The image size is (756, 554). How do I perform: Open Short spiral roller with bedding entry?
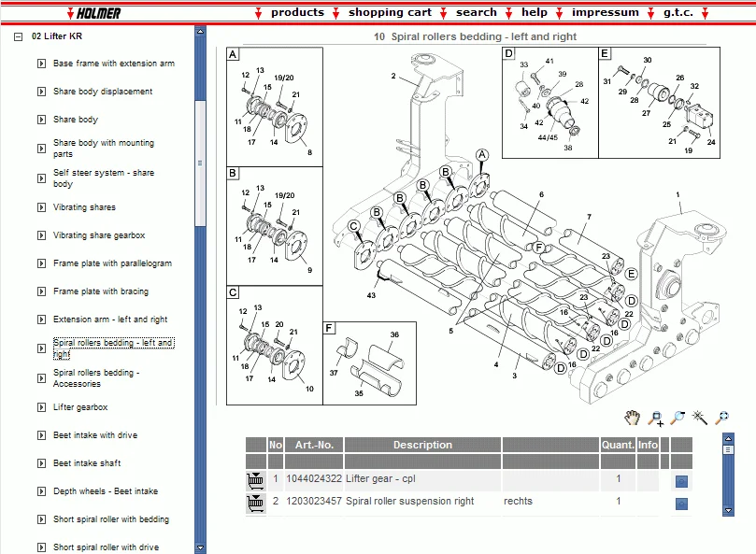[111, 519]
